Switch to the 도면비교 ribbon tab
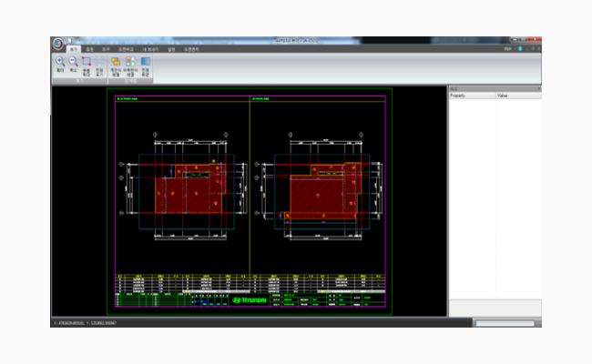 point(126,49)
